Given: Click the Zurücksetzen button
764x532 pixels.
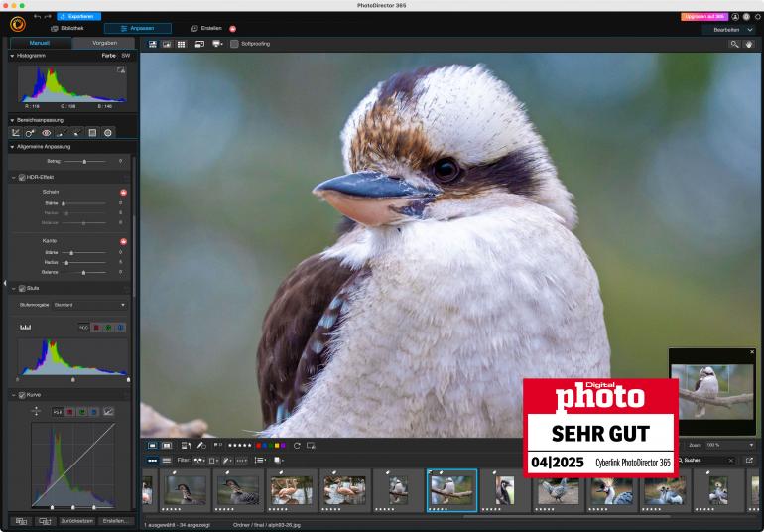Looking at the screenshot, I should click(77, 521).
